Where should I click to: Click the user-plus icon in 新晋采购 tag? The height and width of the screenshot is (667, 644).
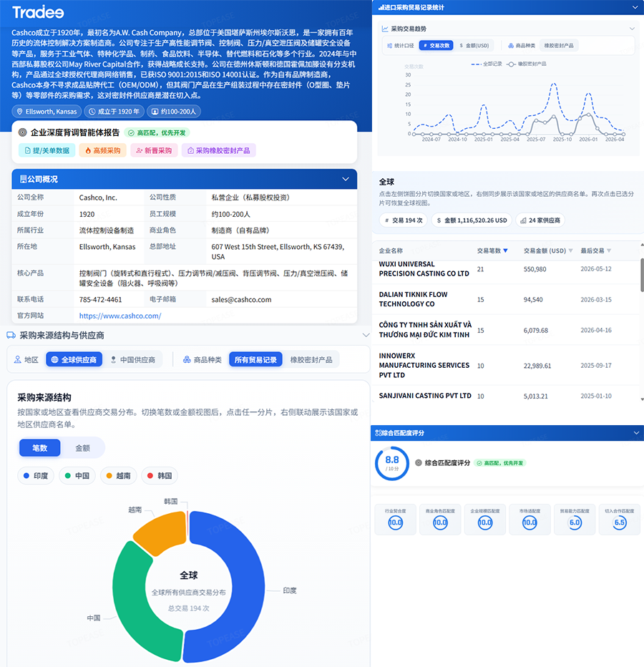point(139,150)
